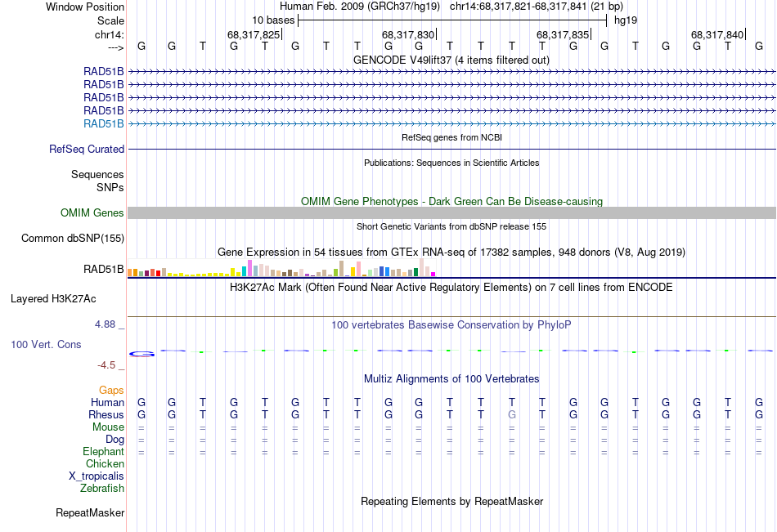Viewport: 777px width, 532px height.
Task: Click the Scale label
Action: coord(110,20)
